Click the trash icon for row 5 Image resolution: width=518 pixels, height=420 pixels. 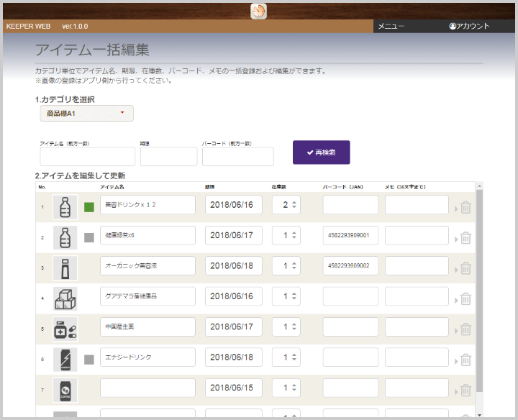[465, 329]
